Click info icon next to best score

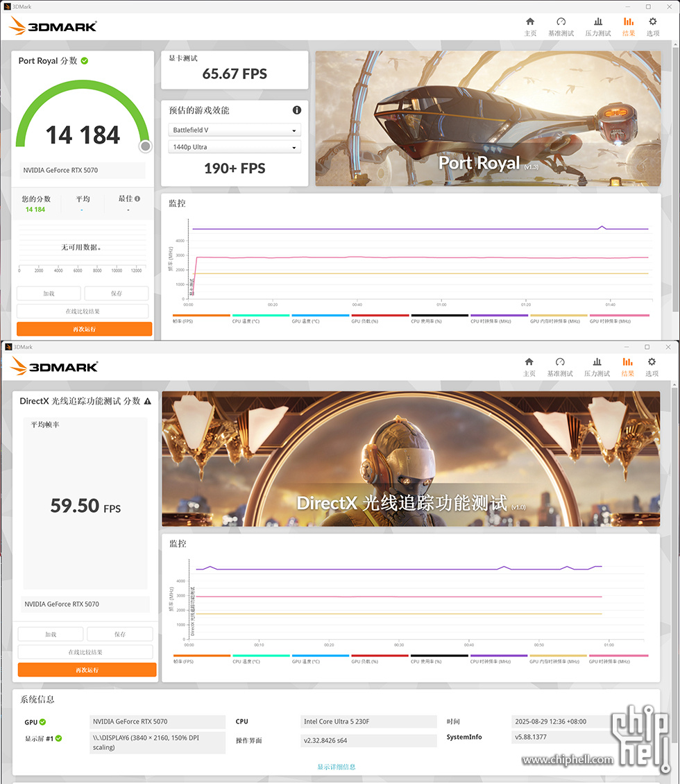click(x=137, y=198)
